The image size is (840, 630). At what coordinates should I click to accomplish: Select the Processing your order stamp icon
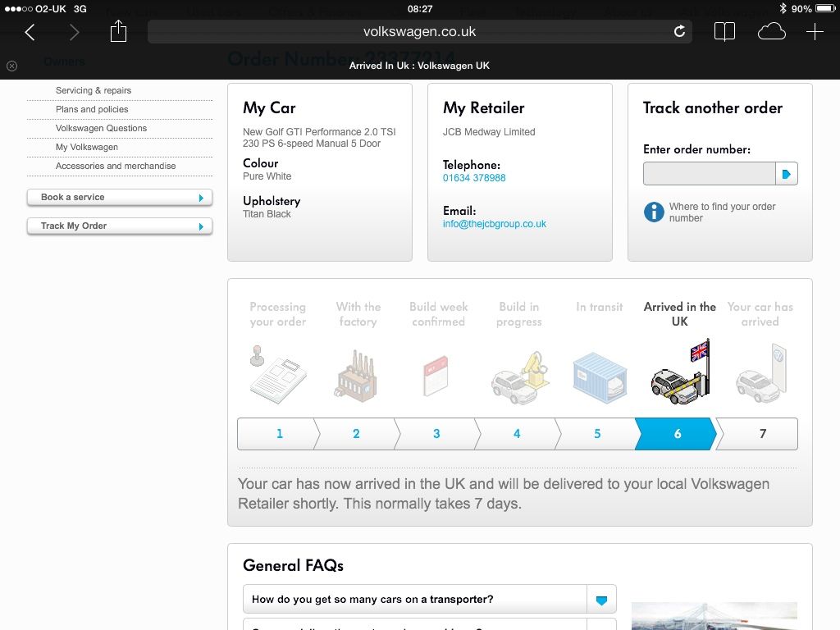click(278, 374)
